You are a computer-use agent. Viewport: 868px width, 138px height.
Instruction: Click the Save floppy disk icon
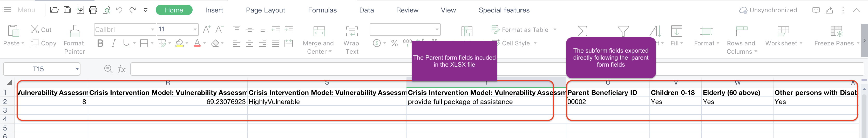67,10
